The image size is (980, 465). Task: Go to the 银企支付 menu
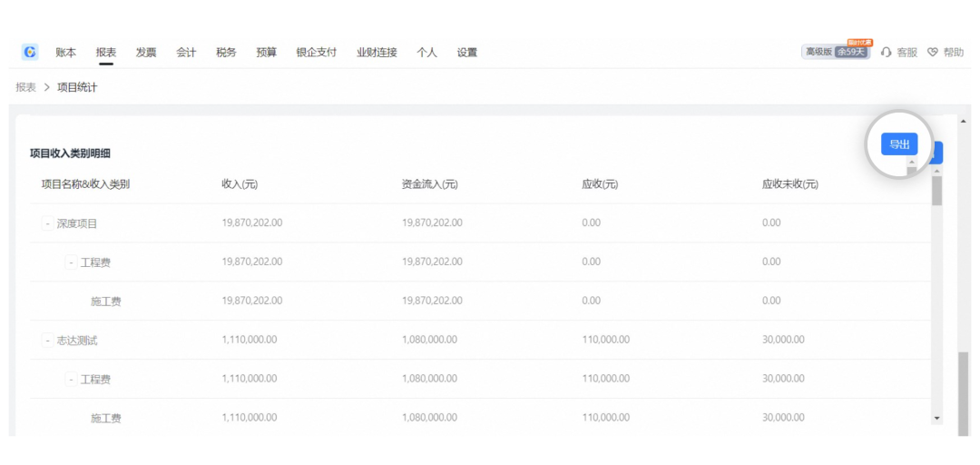tap(316, 53)
